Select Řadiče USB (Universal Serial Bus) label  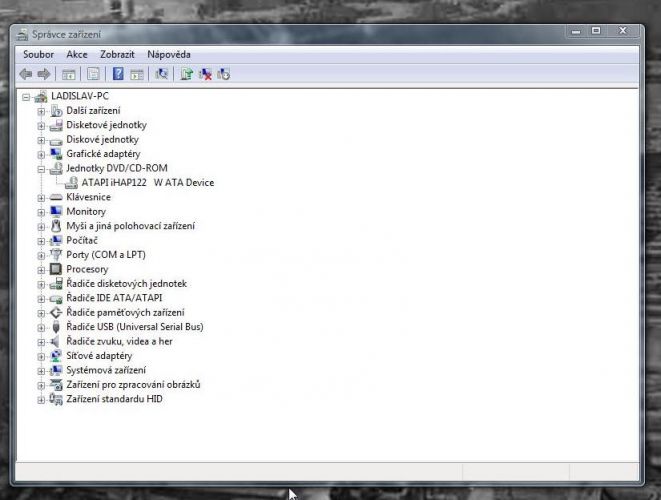pyautogui.click(x=134, y=327)
